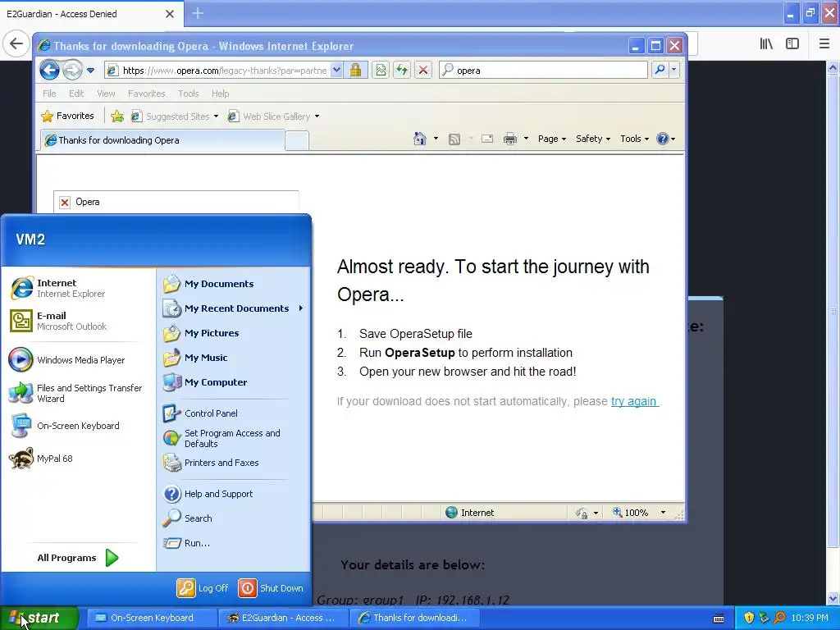840x630 pixels.
Task: Open the Help menu in Internet Explorer
Action: pyautogui.click(x=220, y=94)
